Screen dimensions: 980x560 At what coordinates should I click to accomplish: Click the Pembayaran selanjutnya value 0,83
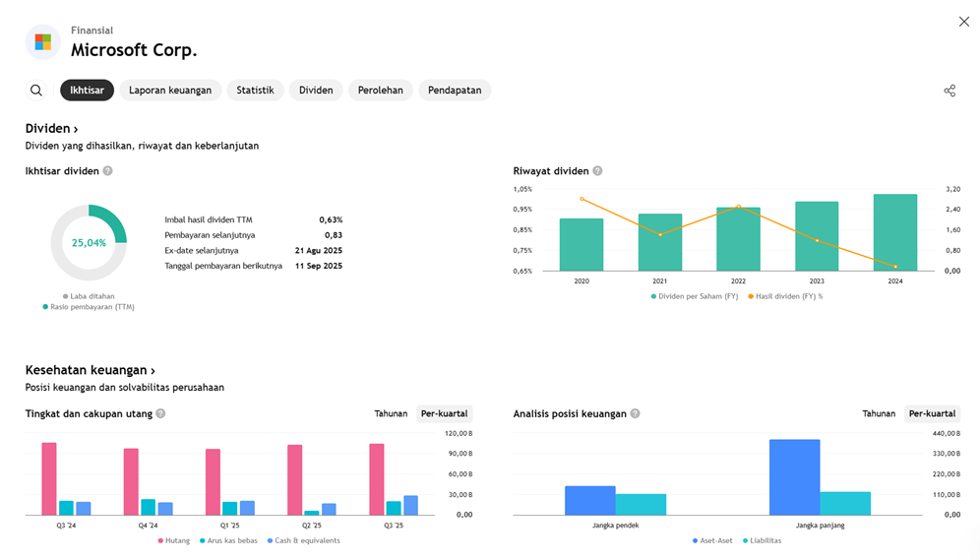[334, 235]
